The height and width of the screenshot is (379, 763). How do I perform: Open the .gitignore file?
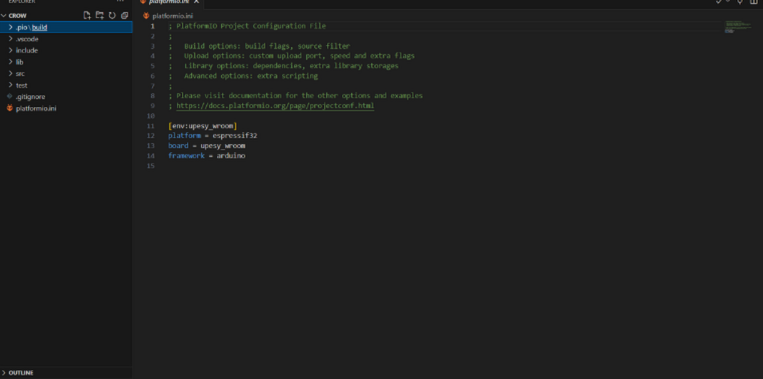click(66, 97)
